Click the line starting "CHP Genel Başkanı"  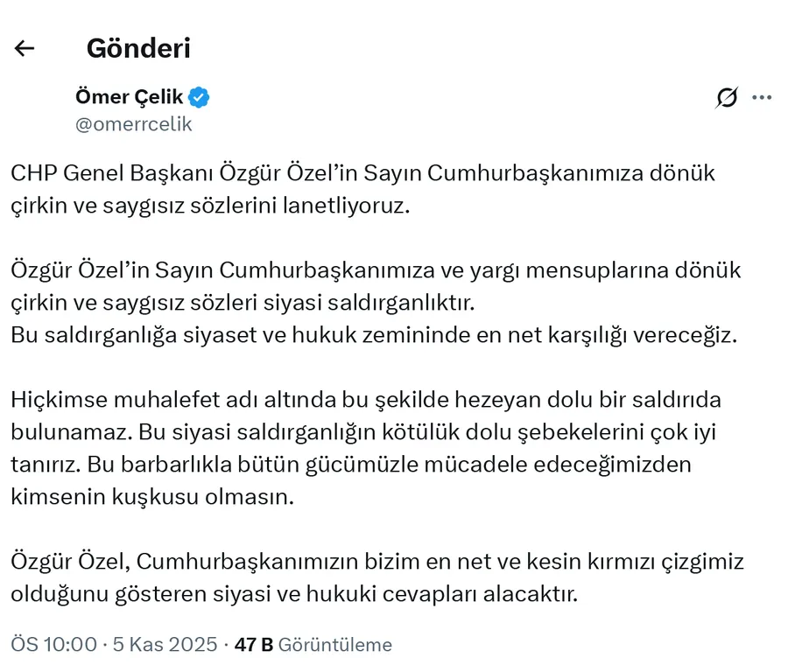[x=362, y=173]
